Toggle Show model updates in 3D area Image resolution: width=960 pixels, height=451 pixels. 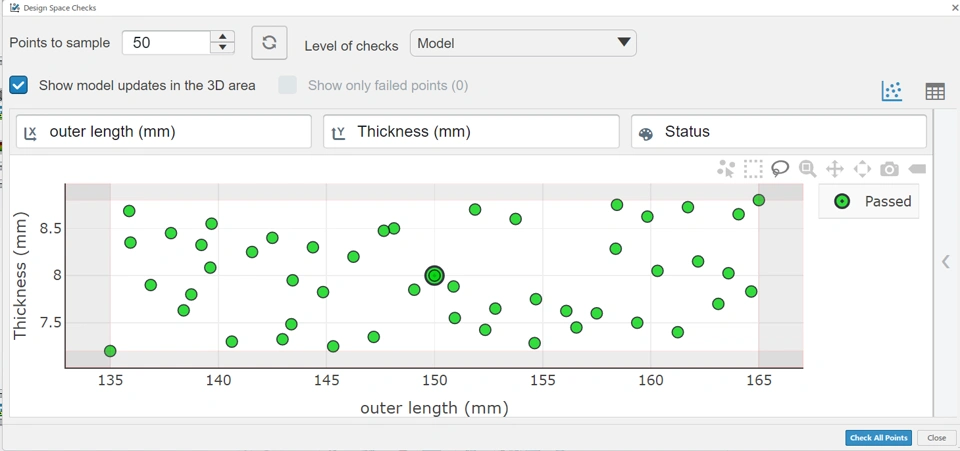point(19,85)
